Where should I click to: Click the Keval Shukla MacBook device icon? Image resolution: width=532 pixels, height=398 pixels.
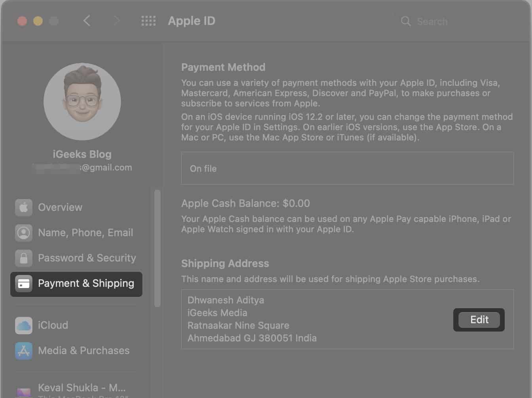point(24,392)
